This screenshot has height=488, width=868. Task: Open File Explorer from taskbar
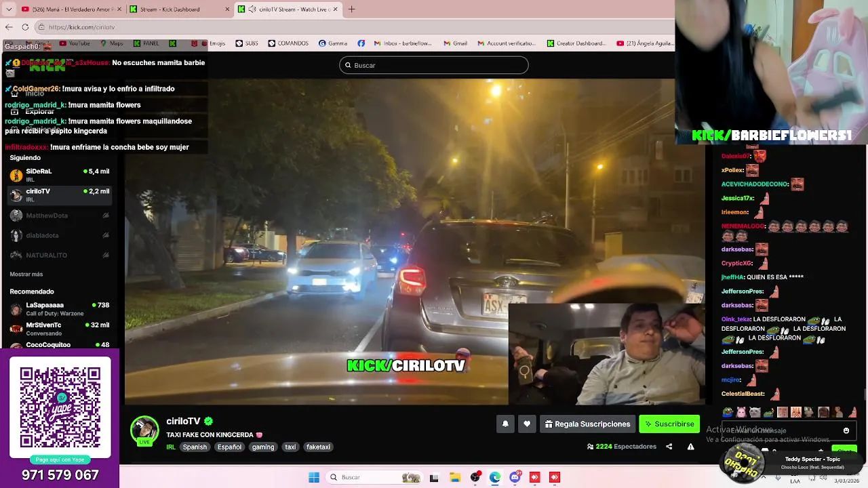(x=455, y=477)
